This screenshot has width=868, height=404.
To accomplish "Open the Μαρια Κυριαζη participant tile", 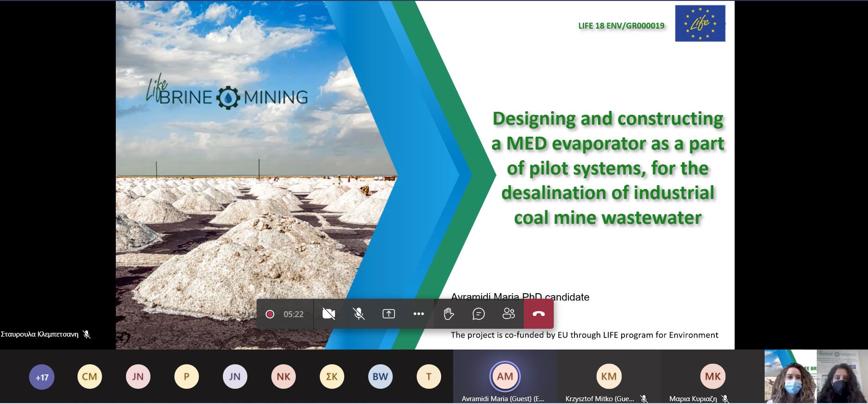I will click(x=712, y=377).
